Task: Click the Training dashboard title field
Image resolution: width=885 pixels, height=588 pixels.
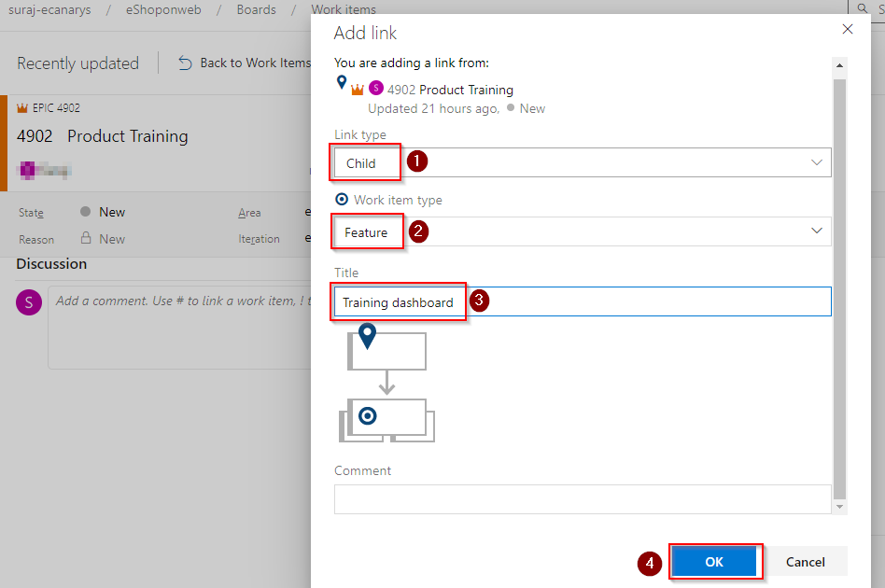Action: tap(583, 301)
